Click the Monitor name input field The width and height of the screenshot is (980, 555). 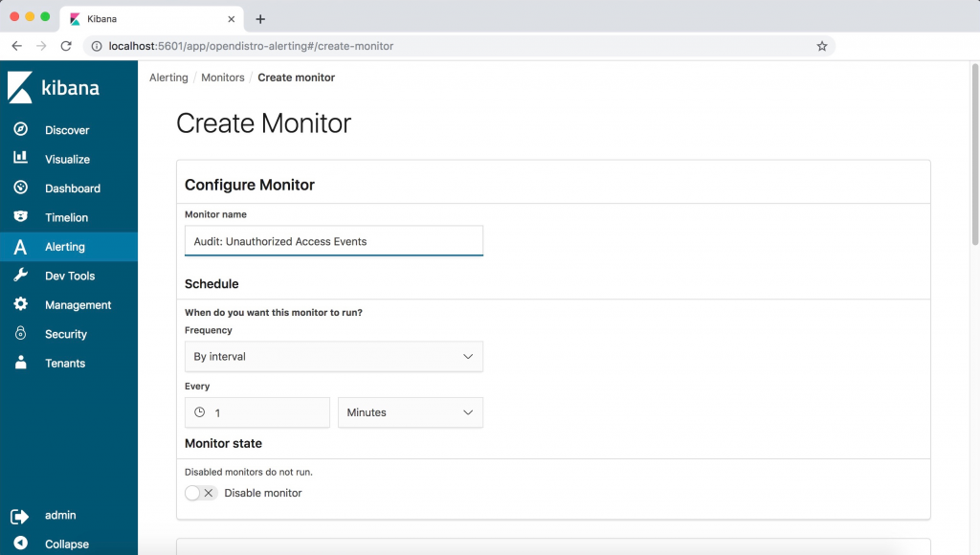[333, 242]
